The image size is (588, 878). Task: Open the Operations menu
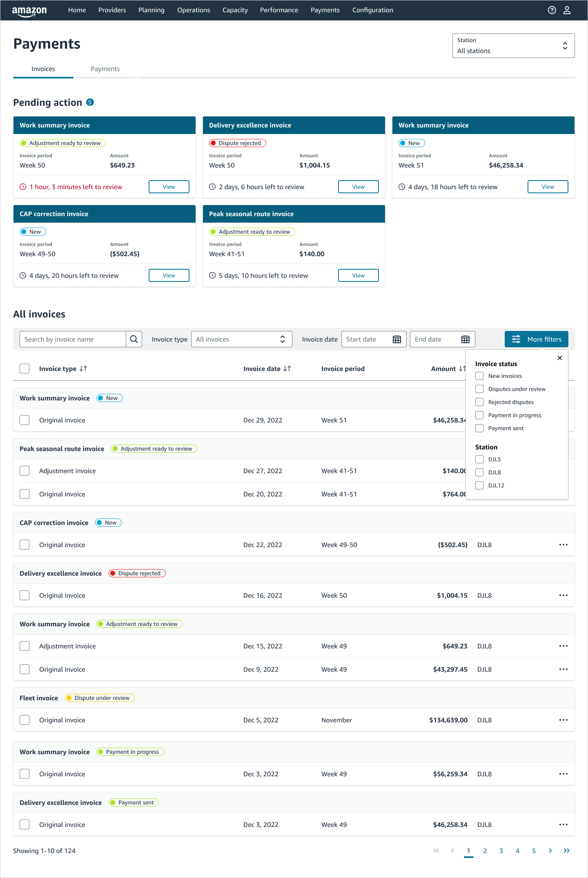click(x=194, y=10)
